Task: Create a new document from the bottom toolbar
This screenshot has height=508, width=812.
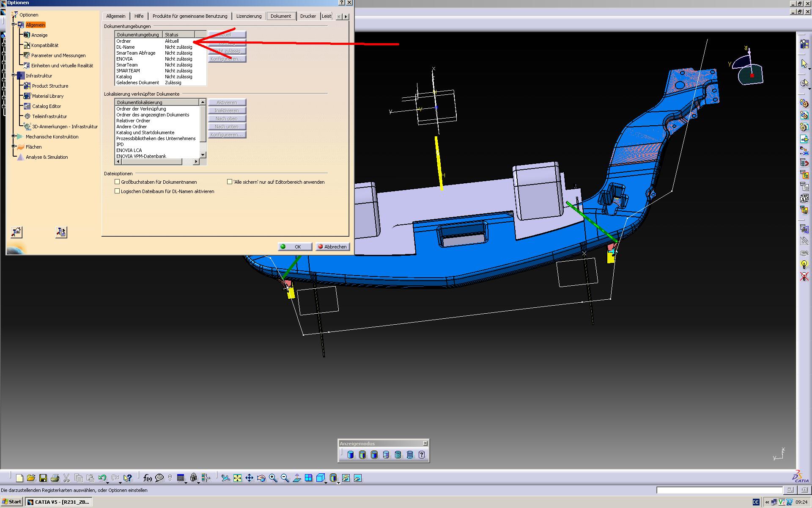Action: coord(19,478)
